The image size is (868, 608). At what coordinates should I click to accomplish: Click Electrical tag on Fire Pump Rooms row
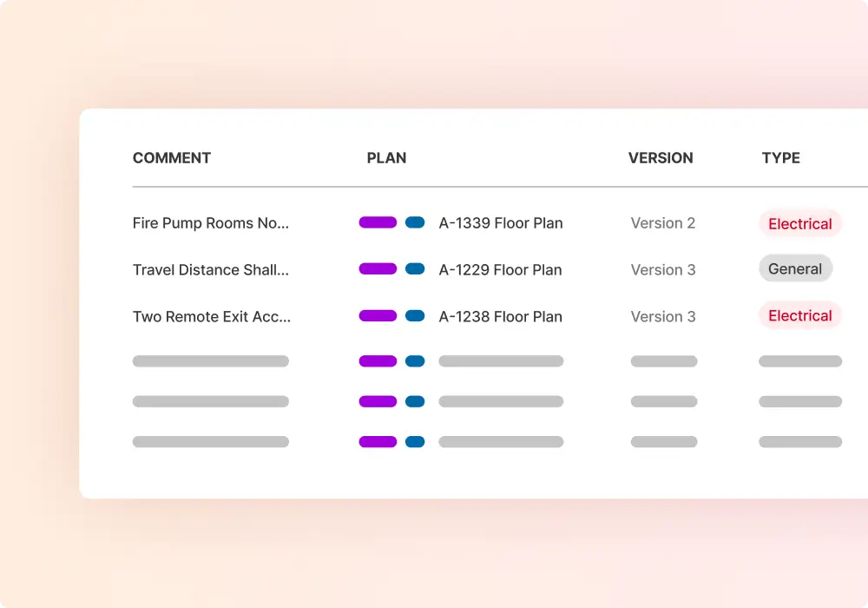pos(799,224)
